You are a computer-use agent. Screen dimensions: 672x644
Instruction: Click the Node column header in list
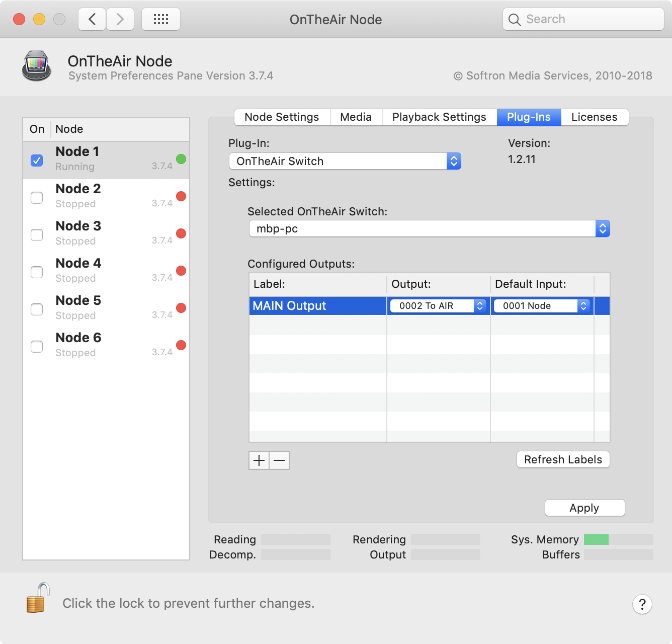[x=120, y=129]
